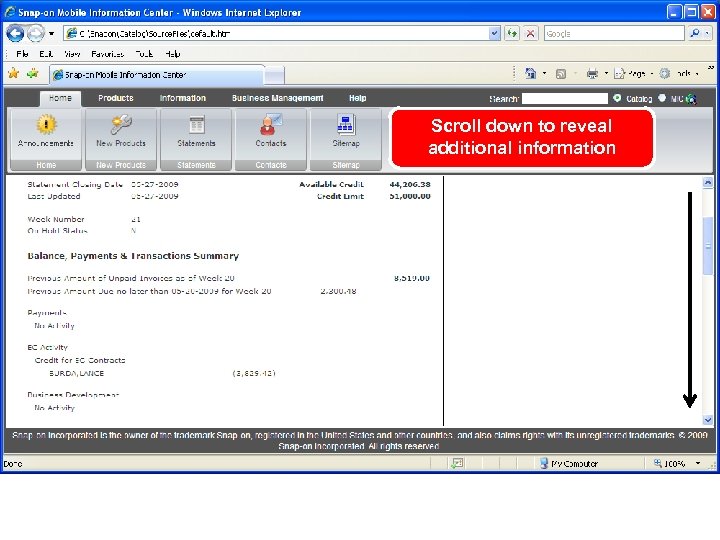Open the browser Help menu
720x540 pixels.
pyautogui.click(x=173, y=54)
